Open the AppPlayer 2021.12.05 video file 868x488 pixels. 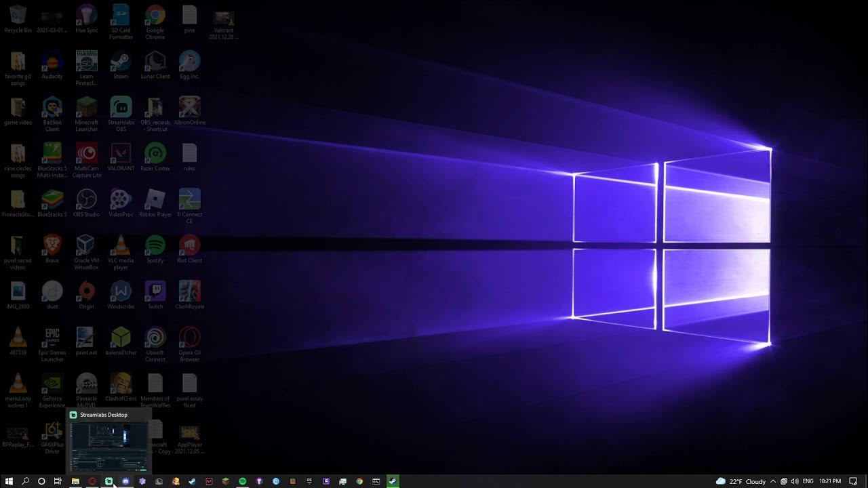pos(189,439)
